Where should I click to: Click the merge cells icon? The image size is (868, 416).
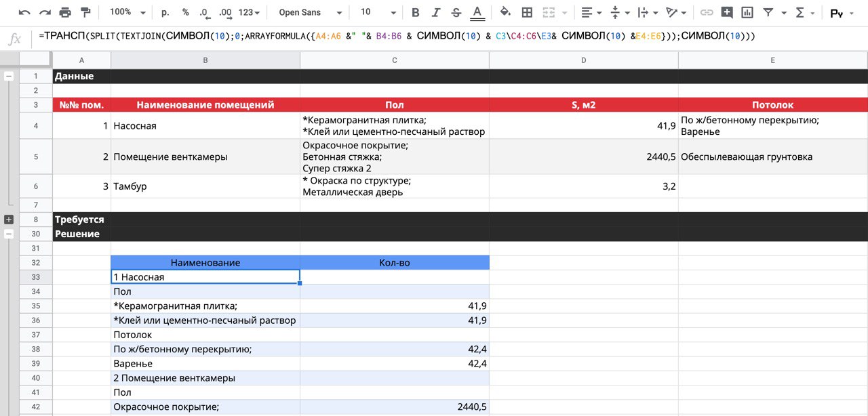(x=548, y=12)
